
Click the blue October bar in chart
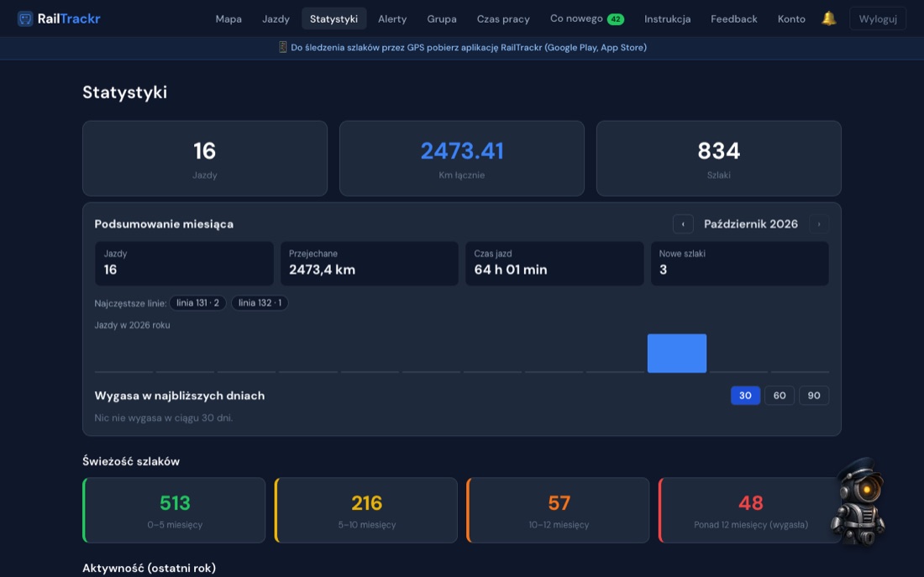tap(676, 353)
